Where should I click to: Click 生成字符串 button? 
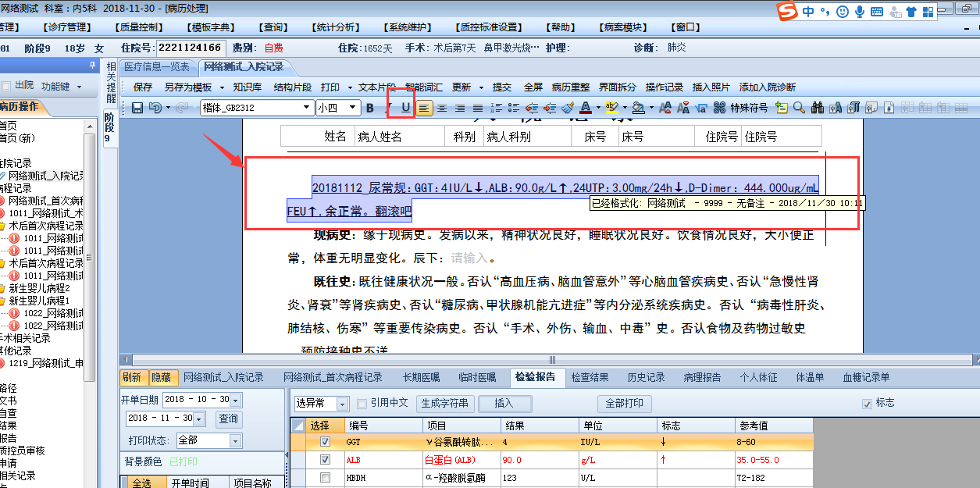(444, 404)
